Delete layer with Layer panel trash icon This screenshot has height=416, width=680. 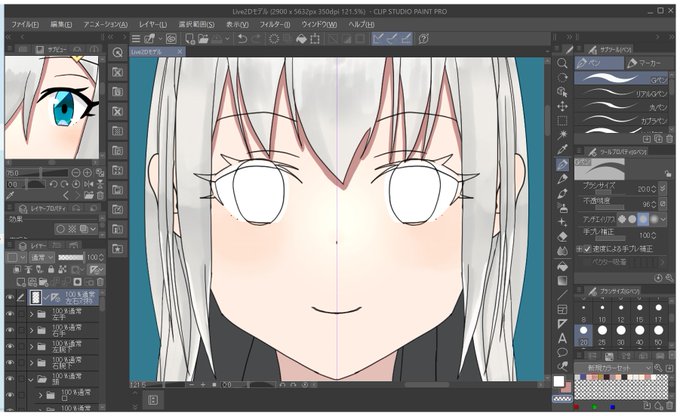pyautogui.click(x=100, y=282)
